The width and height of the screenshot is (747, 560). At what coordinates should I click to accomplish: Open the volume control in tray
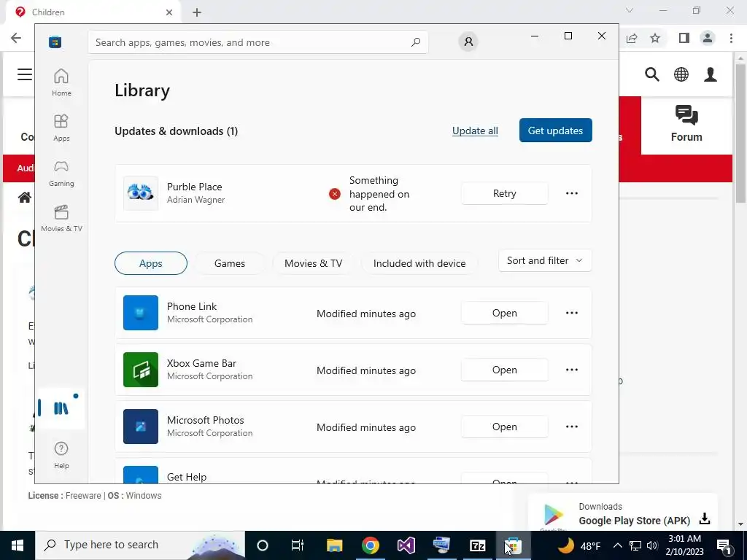click(652, 545)
